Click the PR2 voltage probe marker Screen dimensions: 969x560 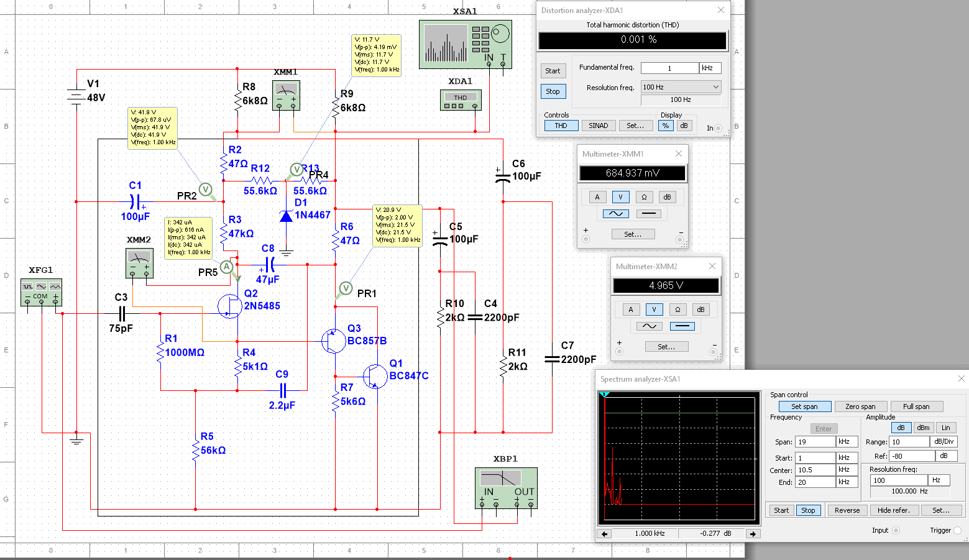point(206,190)
